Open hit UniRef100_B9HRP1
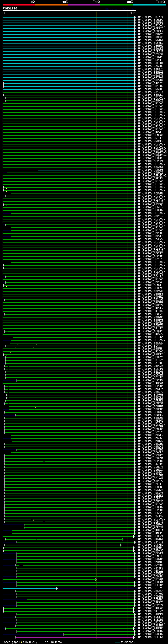168x644 pixels. pyautogui.click(x=151, y=23)
